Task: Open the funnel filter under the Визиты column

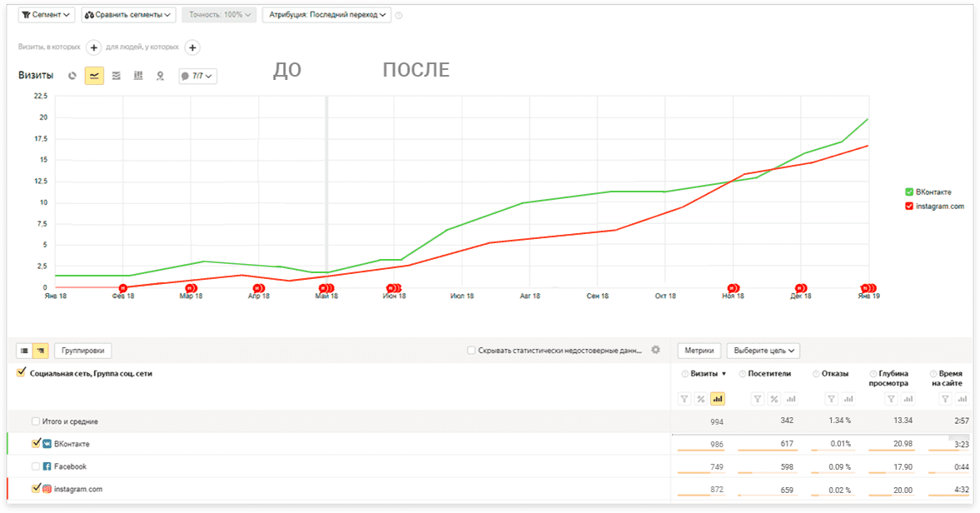Action: [x=684, y=399]
